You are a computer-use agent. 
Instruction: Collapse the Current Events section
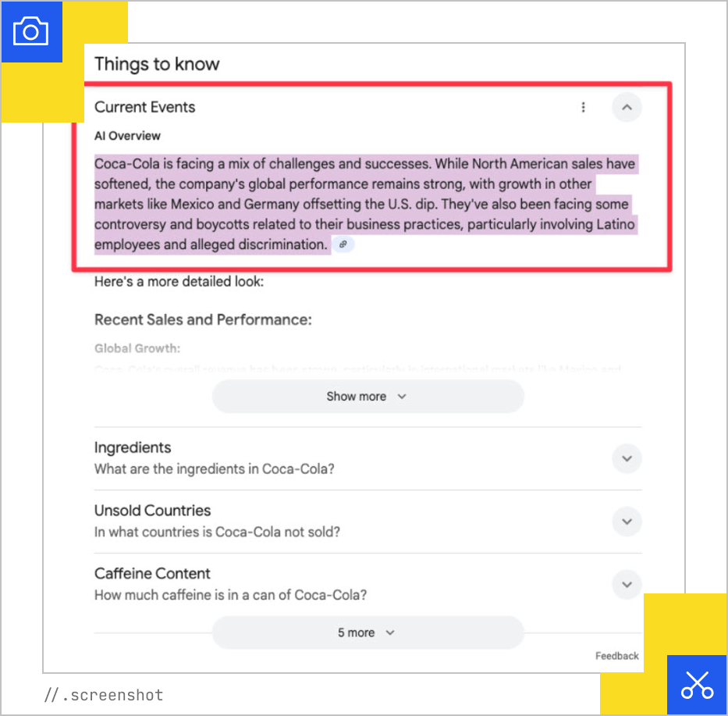pyautogui.click(x=627, y=108)
